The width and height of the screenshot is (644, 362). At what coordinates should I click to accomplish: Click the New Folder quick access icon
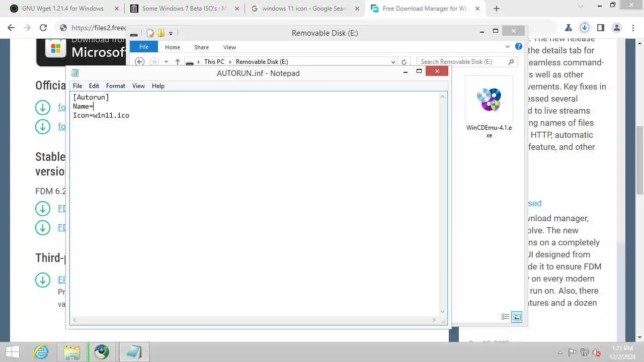click(161, 33)
